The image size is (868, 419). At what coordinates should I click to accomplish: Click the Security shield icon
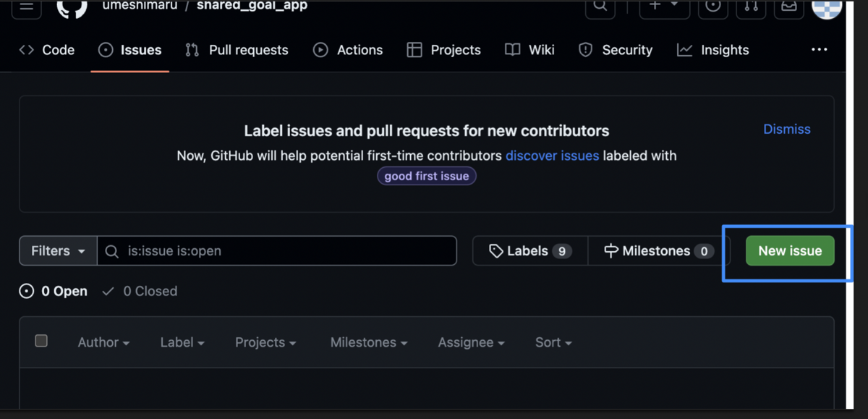[x=585, y=49]
